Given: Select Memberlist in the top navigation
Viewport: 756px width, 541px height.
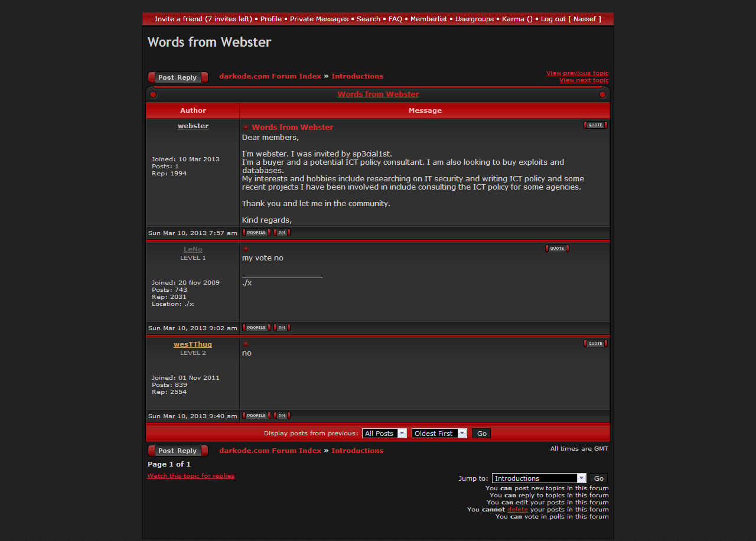Looking at the screenshot, I should [x=429, y=19].
